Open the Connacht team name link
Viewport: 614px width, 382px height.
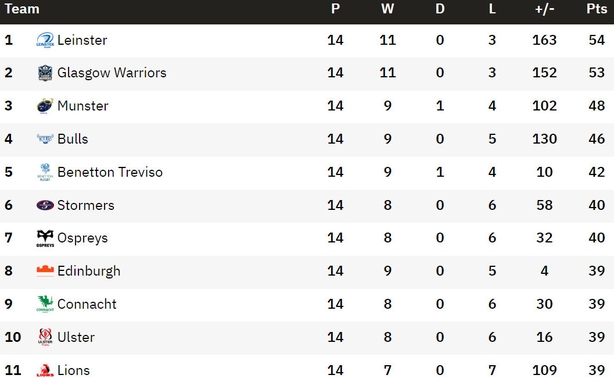(x=87, y=304)
